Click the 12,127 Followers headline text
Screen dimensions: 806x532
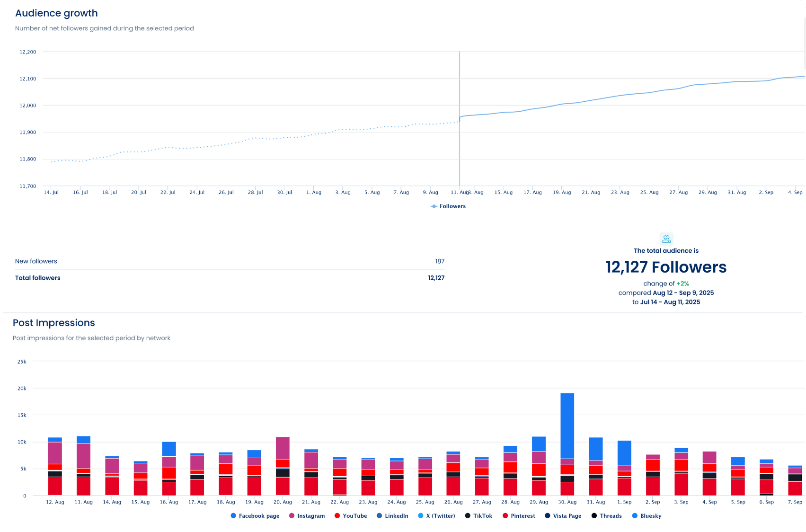point(666,267)
